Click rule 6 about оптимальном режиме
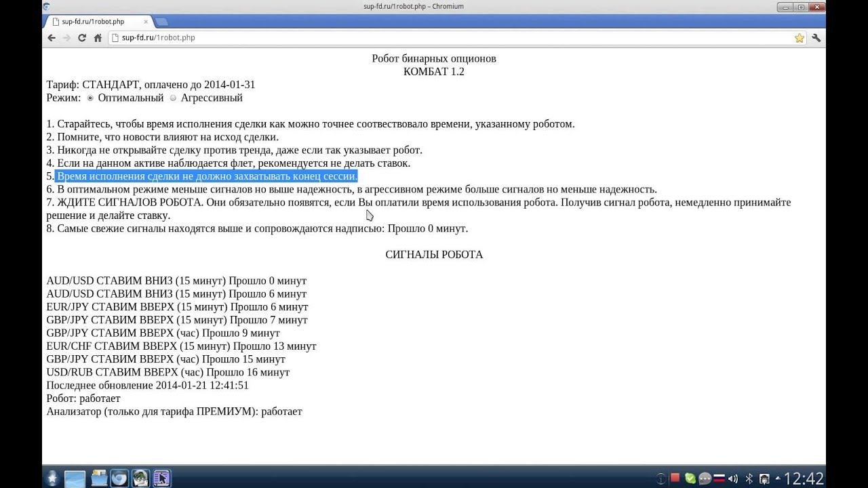This screenshot has height=488, width=868. click(351, 189)
